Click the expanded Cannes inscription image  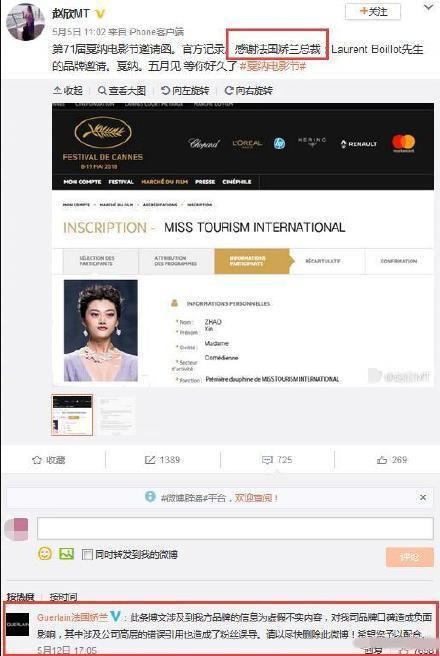coord(243,244)
